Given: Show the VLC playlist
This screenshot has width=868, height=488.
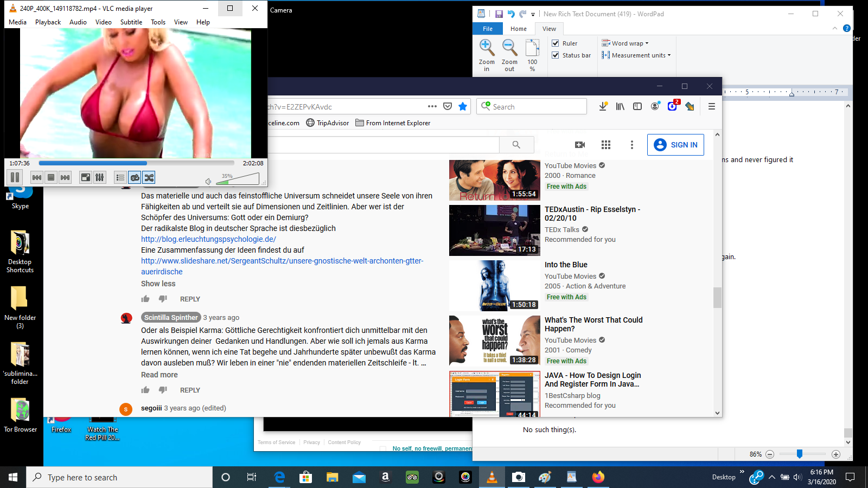Looking at the screenshot, I should coord(120,177).
